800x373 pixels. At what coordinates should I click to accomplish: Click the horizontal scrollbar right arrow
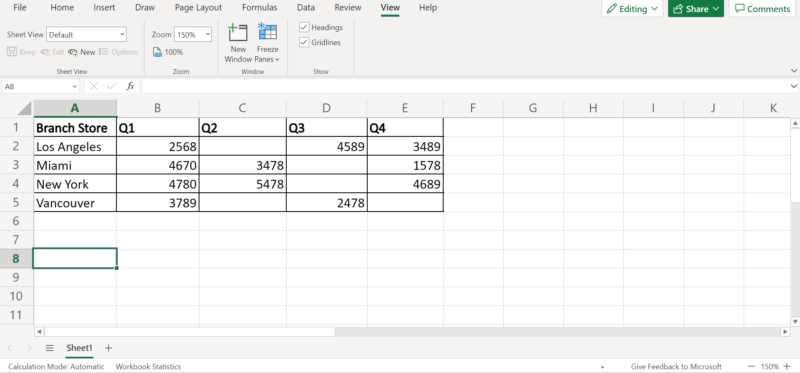click(785, 332)
